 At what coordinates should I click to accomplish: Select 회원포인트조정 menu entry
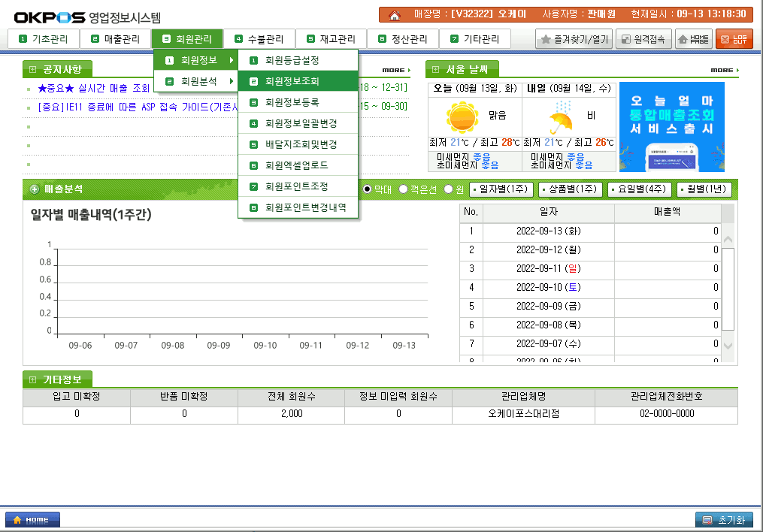point(297,186)
